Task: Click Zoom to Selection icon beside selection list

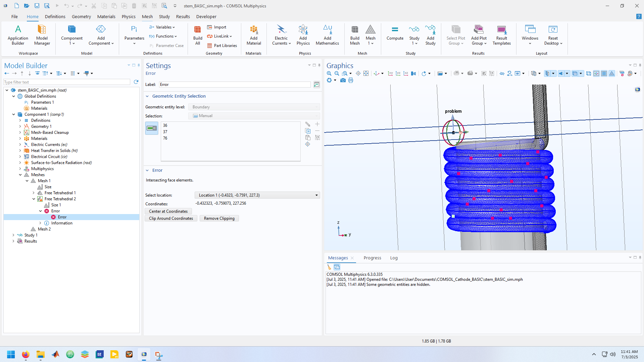Action: click(x=307, y=144)
